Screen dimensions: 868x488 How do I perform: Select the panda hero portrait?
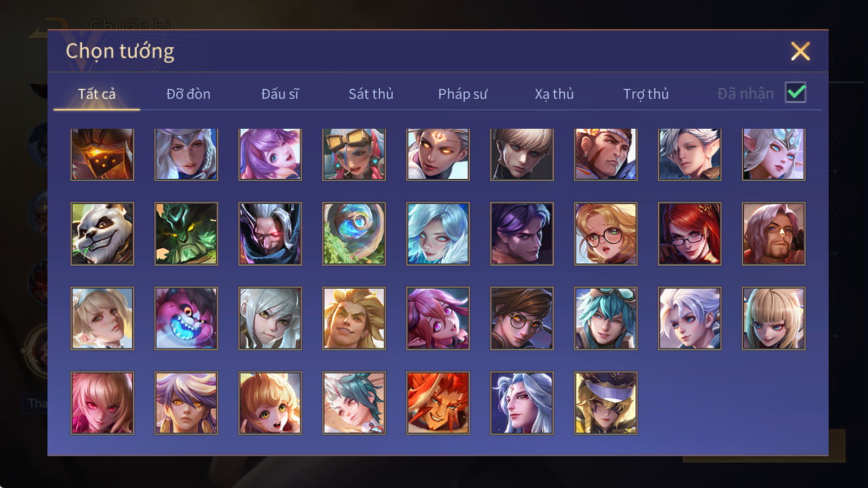(102, 234)
